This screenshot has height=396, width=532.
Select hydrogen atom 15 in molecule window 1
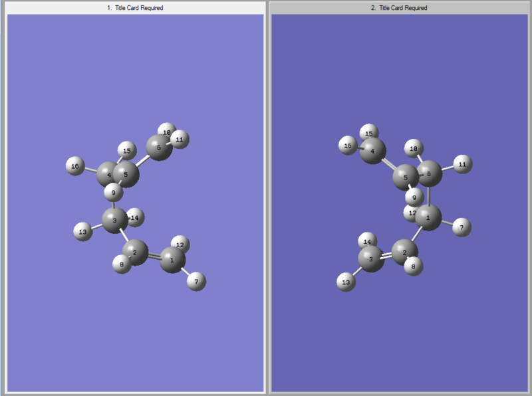127,151
